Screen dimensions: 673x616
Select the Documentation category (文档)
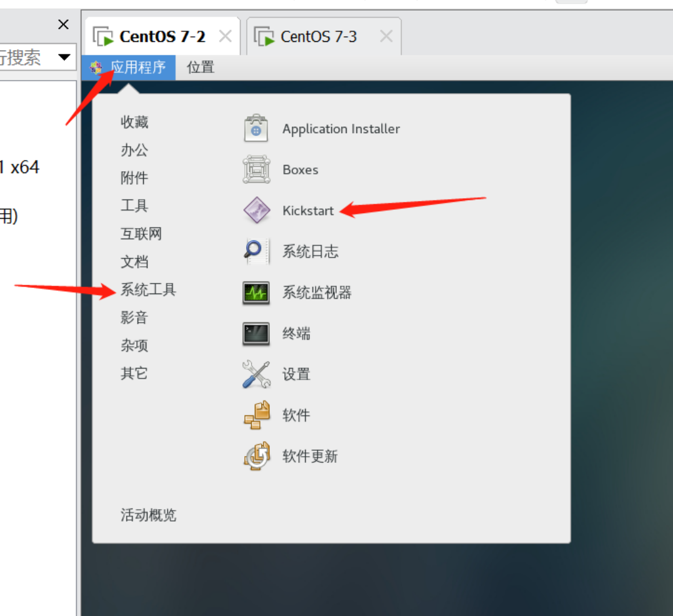click(x=134, y=262)
